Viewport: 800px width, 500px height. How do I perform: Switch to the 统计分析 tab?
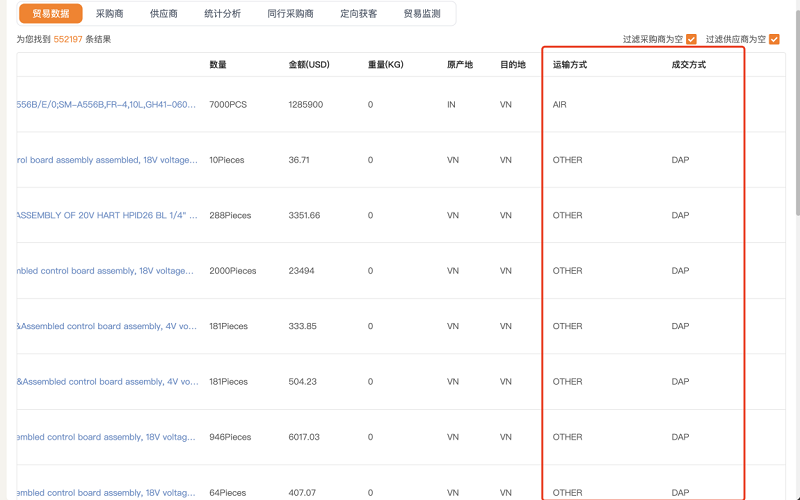click(x=222, y=14)
